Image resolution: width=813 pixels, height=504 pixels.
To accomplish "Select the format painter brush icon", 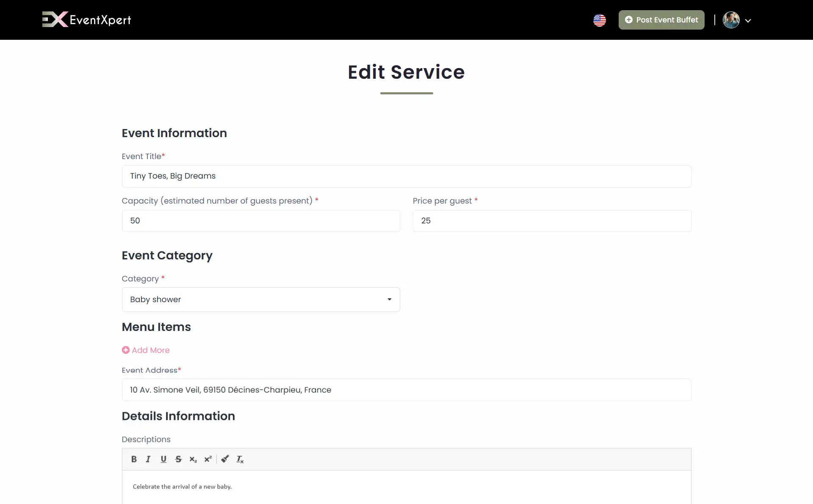I will pyautogui.click(x=225, y=459).
